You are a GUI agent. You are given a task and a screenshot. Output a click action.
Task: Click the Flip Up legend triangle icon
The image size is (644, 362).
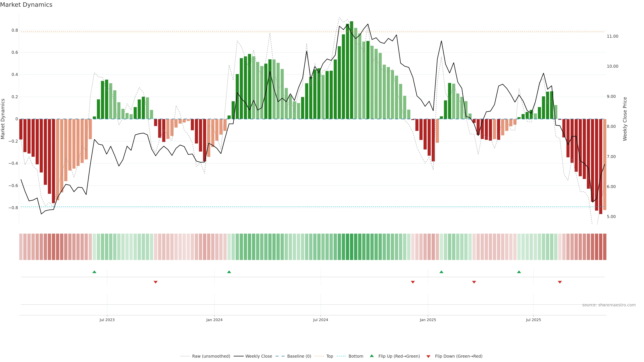point(372,356)
